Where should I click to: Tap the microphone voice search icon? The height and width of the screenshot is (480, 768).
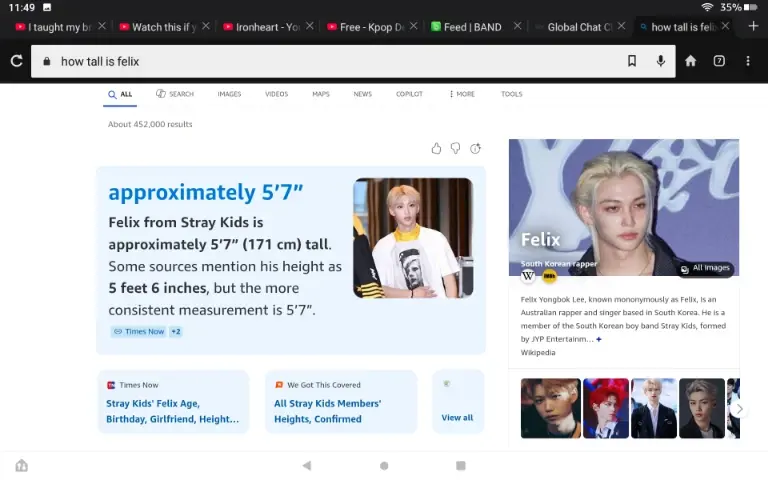point(661,61)
